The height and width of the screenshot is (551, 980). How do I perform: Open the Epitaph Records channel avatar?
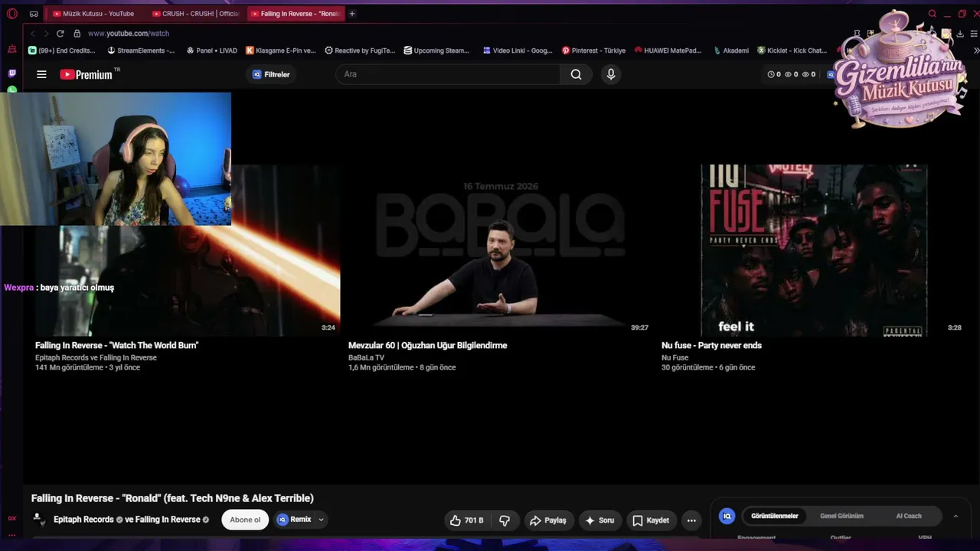(38, 520)
